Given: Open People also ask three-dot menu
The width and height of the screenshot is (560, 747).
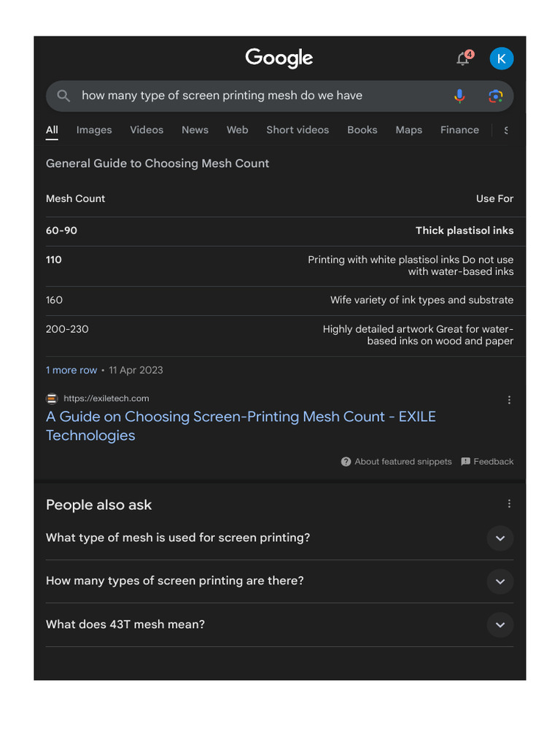Looking at the screenshot, I should pos(509,503).
